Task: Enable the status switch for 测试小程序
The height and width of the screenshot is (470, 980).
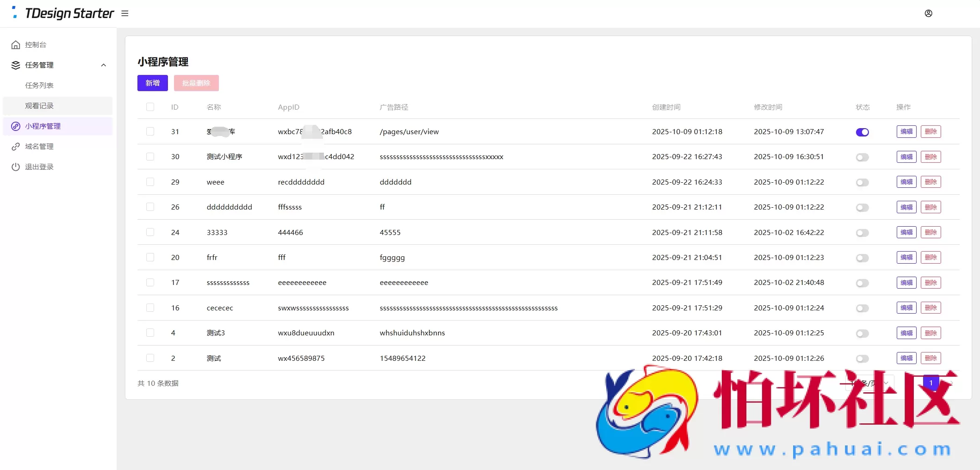Action: 862,157
